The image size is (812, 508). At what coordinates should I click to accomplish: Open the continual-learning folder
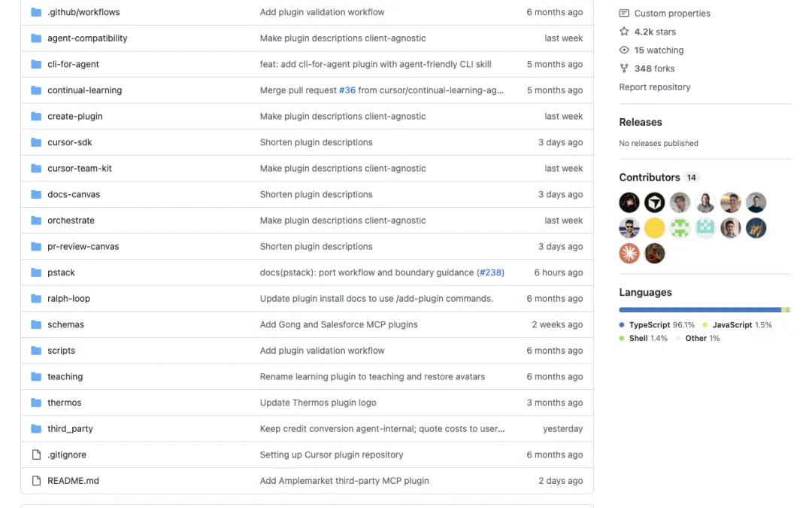click(84, 90)
